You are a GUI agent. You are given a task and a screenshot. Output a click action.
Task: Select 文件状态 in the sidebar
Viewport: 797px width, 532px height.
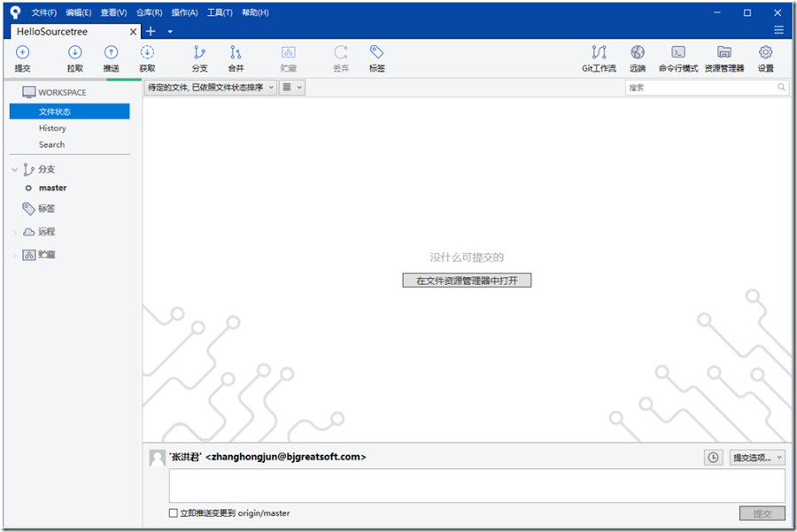tap(70, 112)
